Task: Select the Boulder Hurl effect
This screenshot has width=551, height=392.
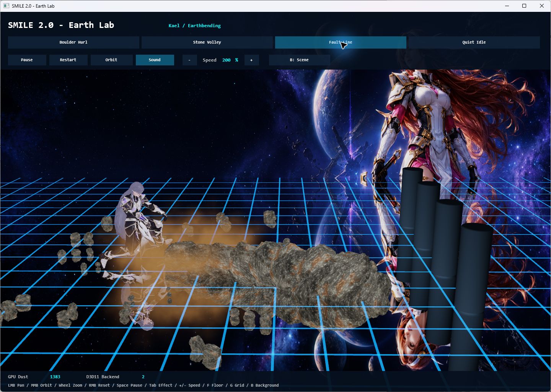Action: (73, 42)
